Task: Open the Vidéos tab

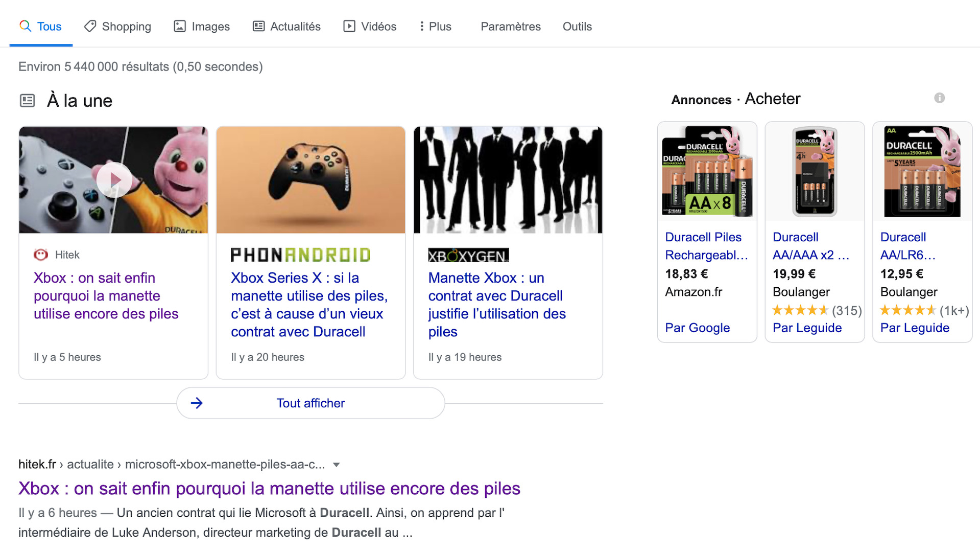Action: click(x=370, y=26)
